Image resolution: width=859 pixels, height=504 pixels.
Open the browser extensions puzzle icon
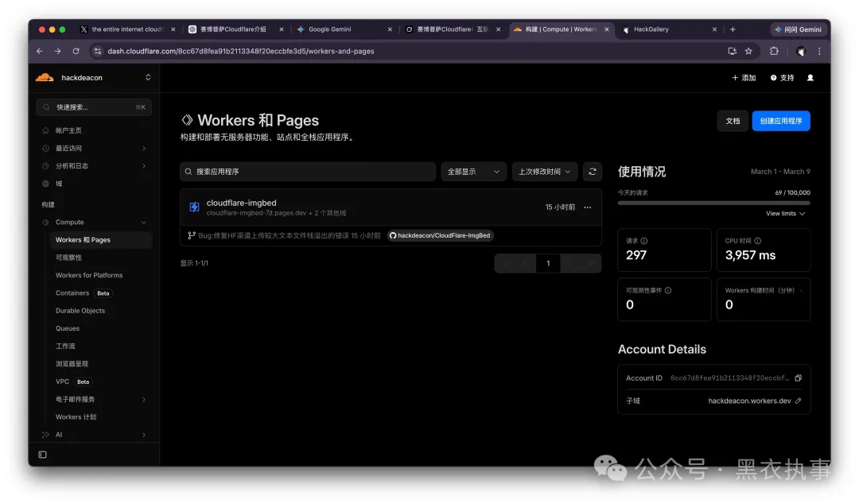tap(774, 51)
